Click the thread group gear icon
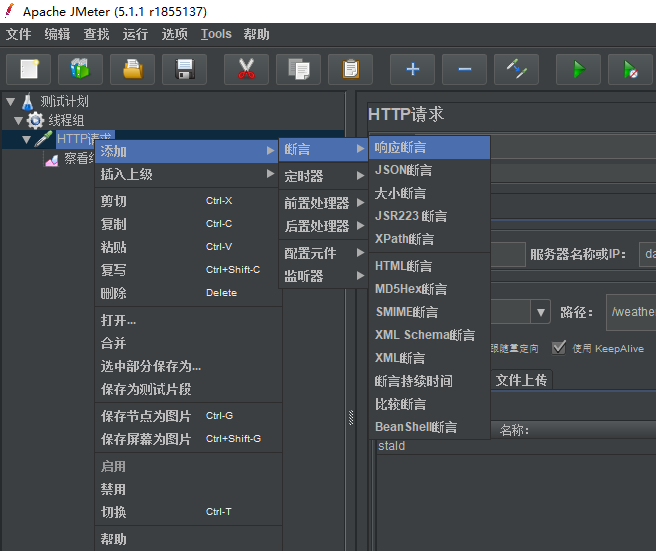This screenshot has width=656, height=551. point(36,120)
